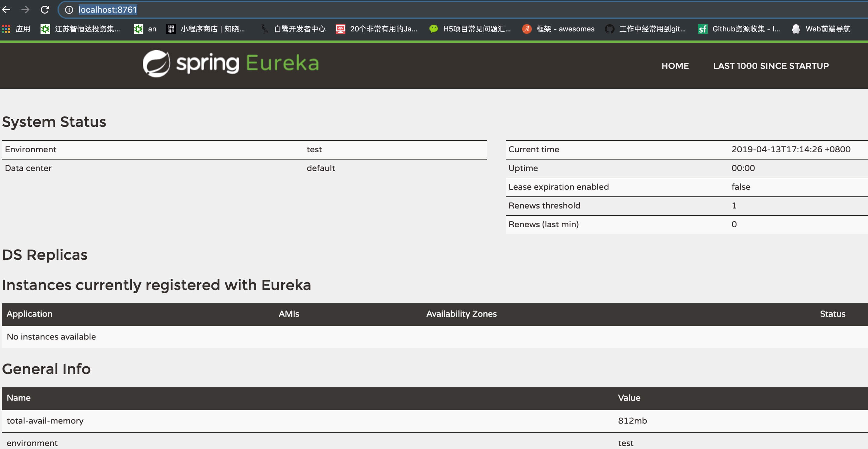
Task: Click the DS Replicas heading
Action: coord(45,255)
